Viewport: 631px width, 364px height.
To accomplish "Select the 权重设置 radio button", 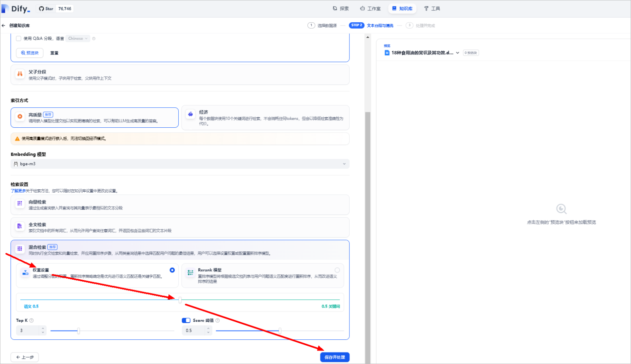I will pyautogui.click(x=172, y=270).
